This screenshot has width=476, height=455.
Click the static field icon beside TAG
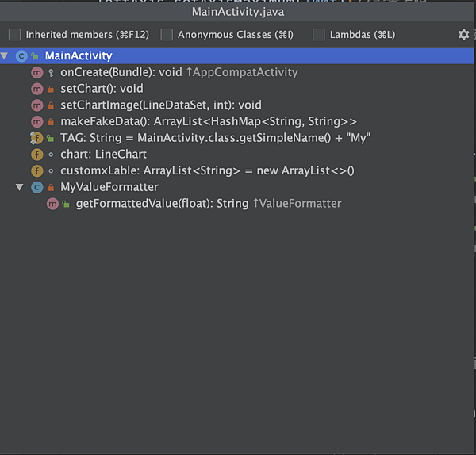click(36, 138)
